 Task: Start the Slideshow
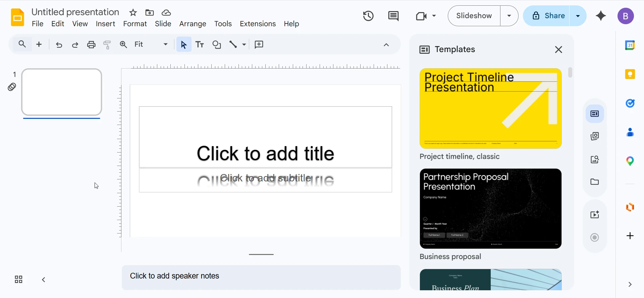click(474, 16)
